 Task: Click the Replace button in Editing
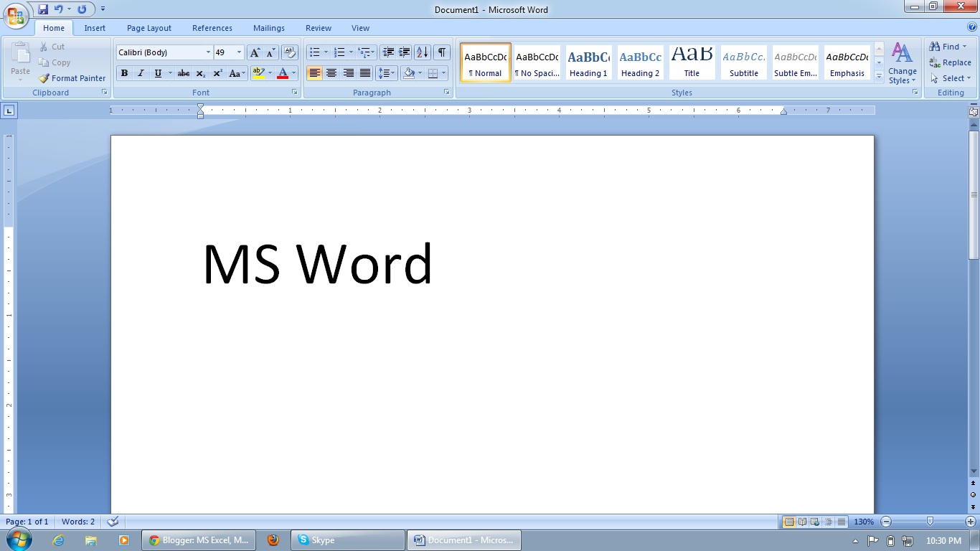[x=950, y=62]
